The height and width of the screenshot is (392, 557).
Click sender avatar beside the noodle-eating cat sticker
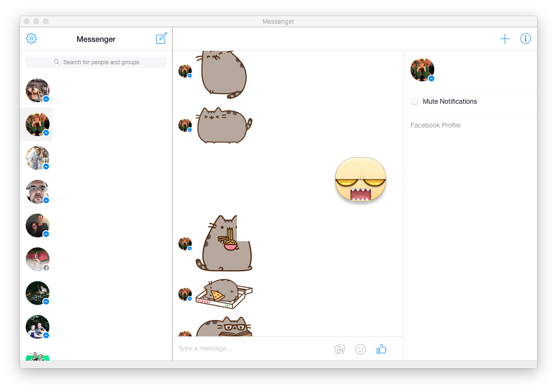click(185, 244)
